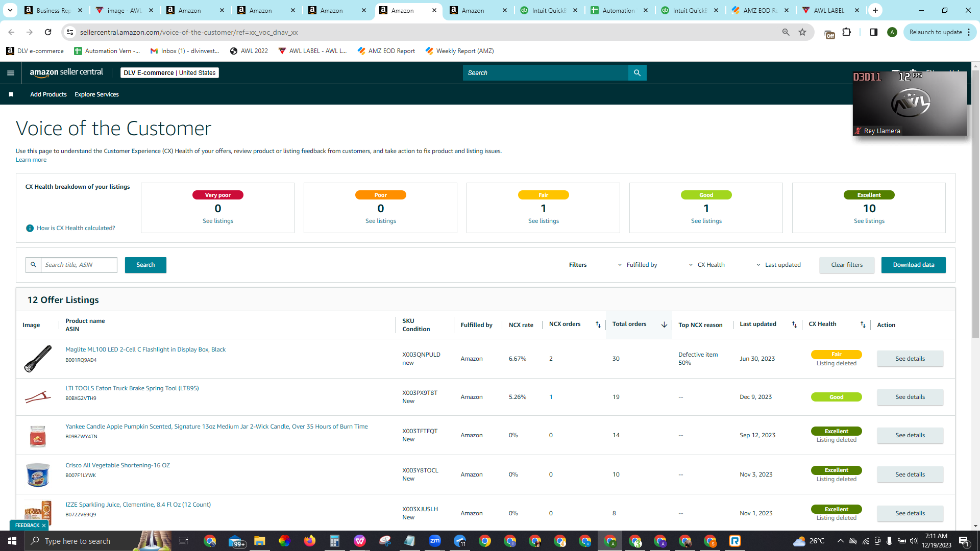Open the Weekly Report (AMZ) bookmark
Viewport: 980px width, 551px height.
[459, 51]
